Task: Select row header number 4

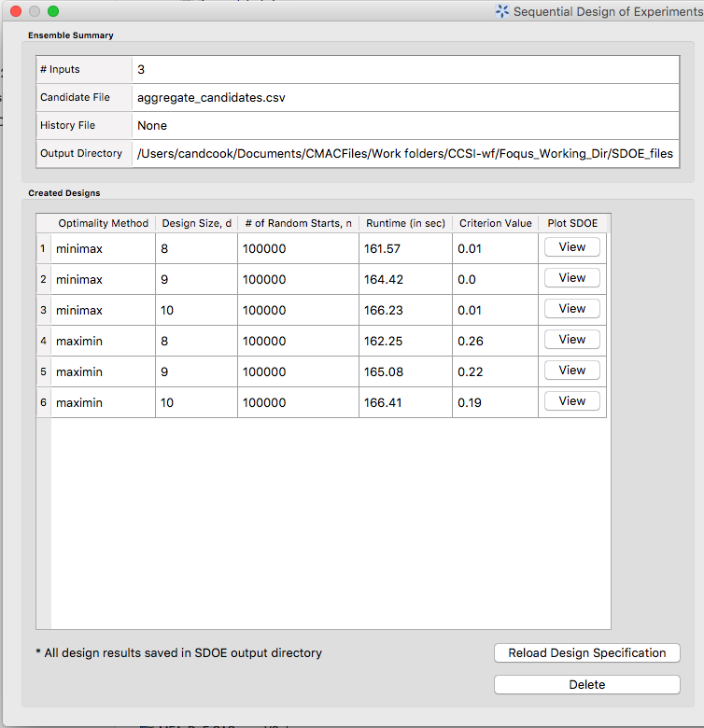Action: click(43, 341)
